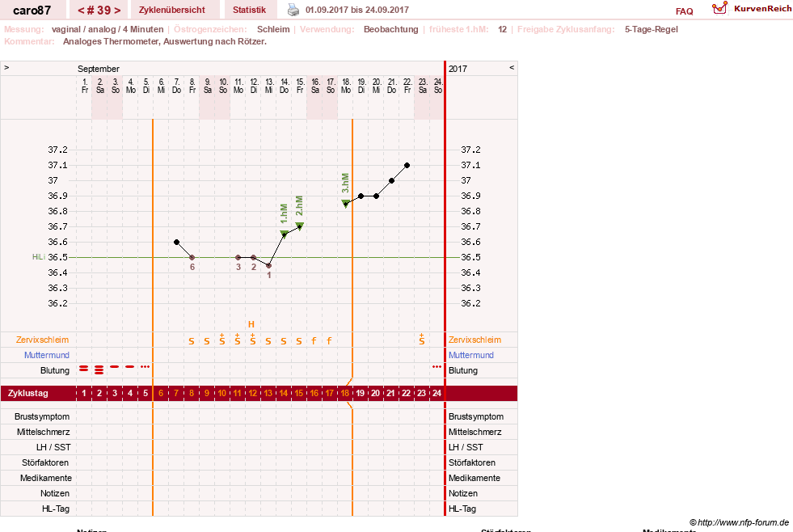
Task: Open the caro87 user tab
Action: click(x=32, y=11)
